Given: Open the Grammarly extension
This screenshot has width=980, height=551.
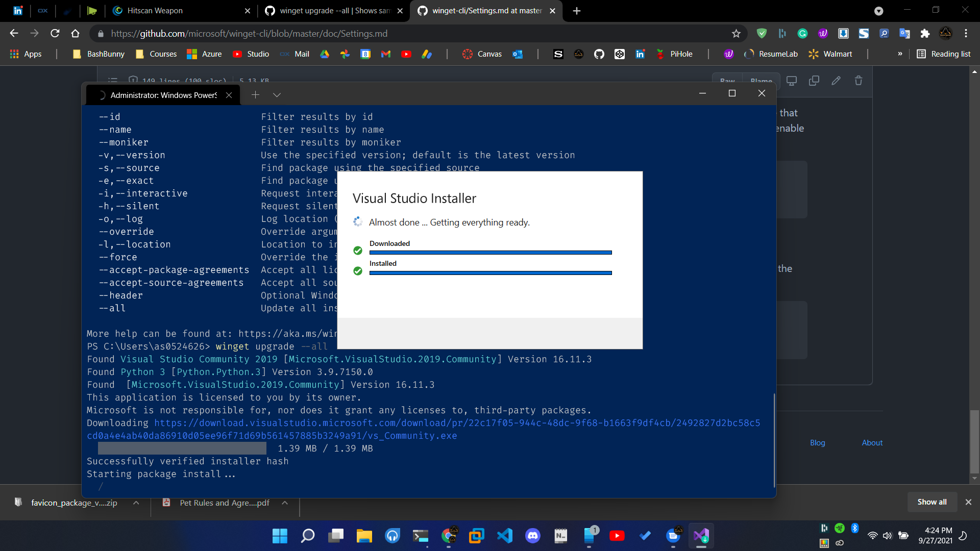Looking at the screenshot, I should pyautogui.click(x=803, y=33).
